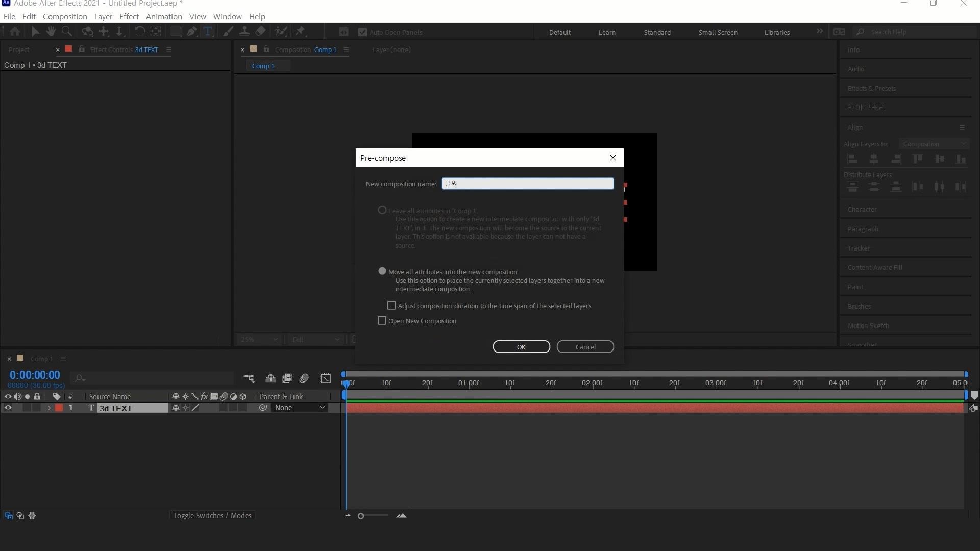This screenshot has height=551, width=980.
Task: Click the pick whip for 3d TEXT
Action: tap(263, 408)
